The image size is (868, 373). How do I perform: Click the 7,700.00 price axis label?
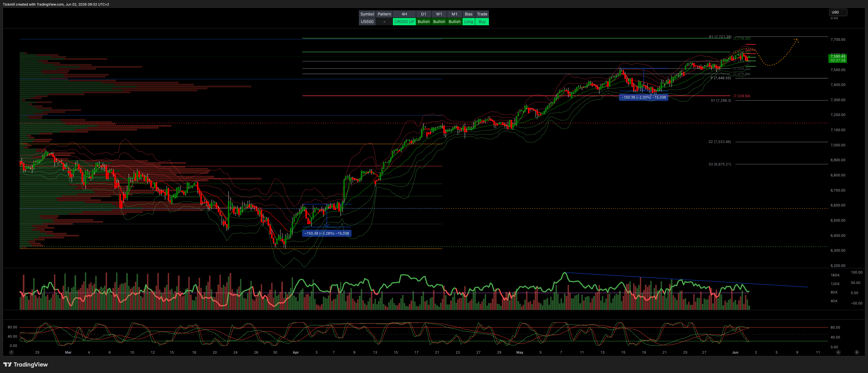point(838,39)
